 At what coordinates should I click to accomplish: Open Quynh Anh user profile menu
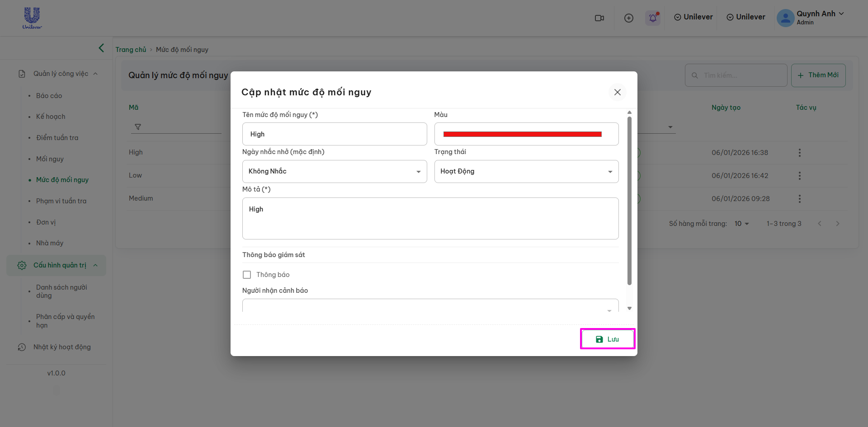point(810,17)
